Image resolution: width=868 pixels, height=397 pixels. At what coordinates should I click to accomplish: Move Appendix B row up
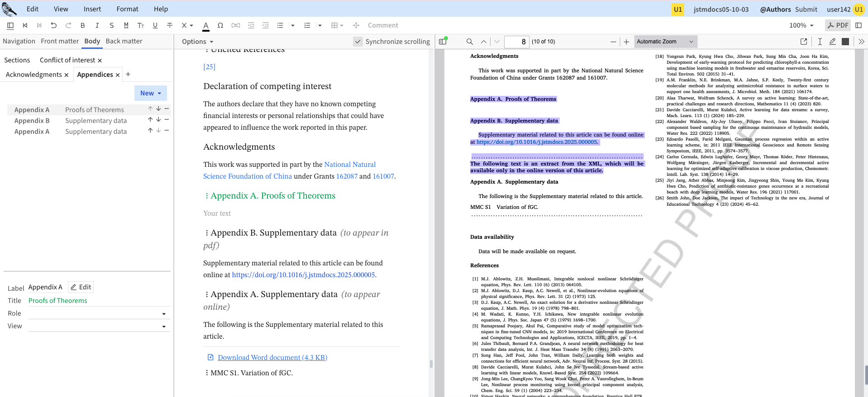150,120
